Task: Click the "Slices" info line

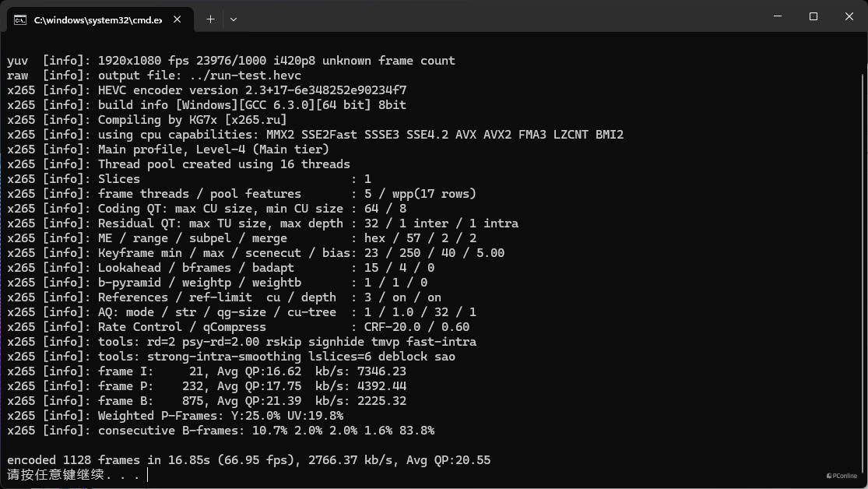Action: point(188,179)
